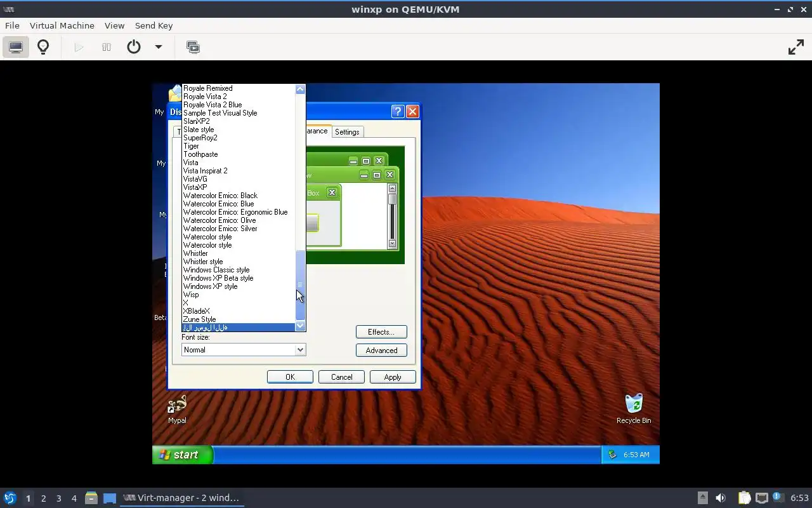
Task: Switch to the partly hidden Appearance tab
Action: point(317,131)
